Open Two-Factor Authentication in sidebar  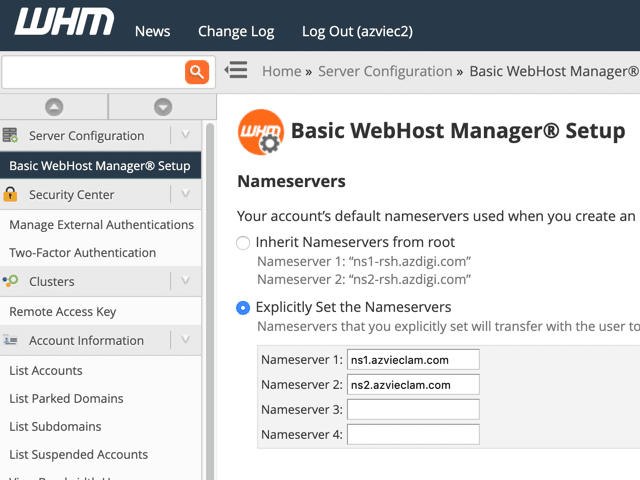[83, 253]
